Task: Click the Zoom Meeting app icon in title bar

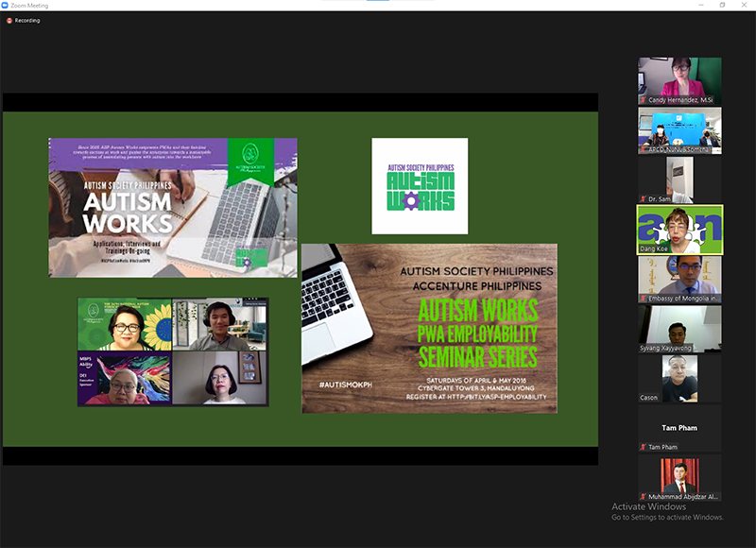Action: click(5, 6)
